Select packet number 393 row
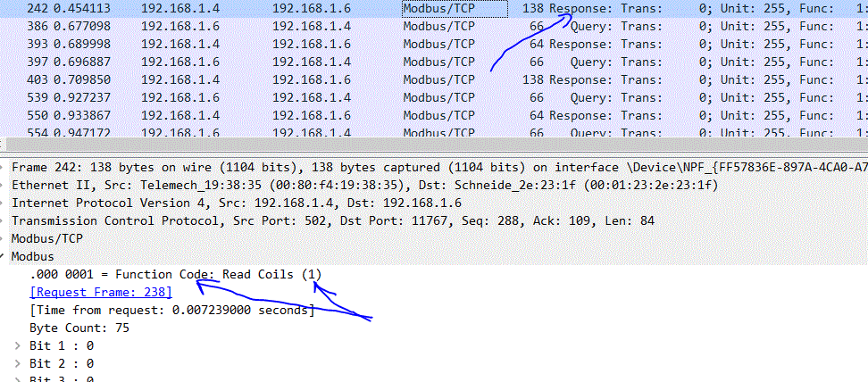Image resolution: width=868 pixels, height=382 pixels. [x=434, y=44]
